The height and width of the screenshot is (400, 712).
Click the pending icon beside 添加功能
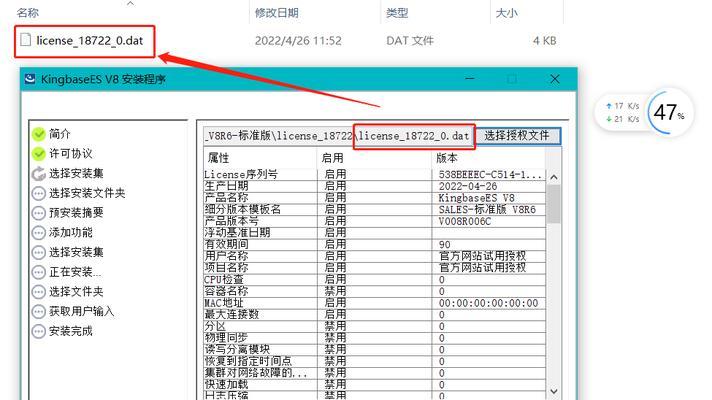pos(39,232)
